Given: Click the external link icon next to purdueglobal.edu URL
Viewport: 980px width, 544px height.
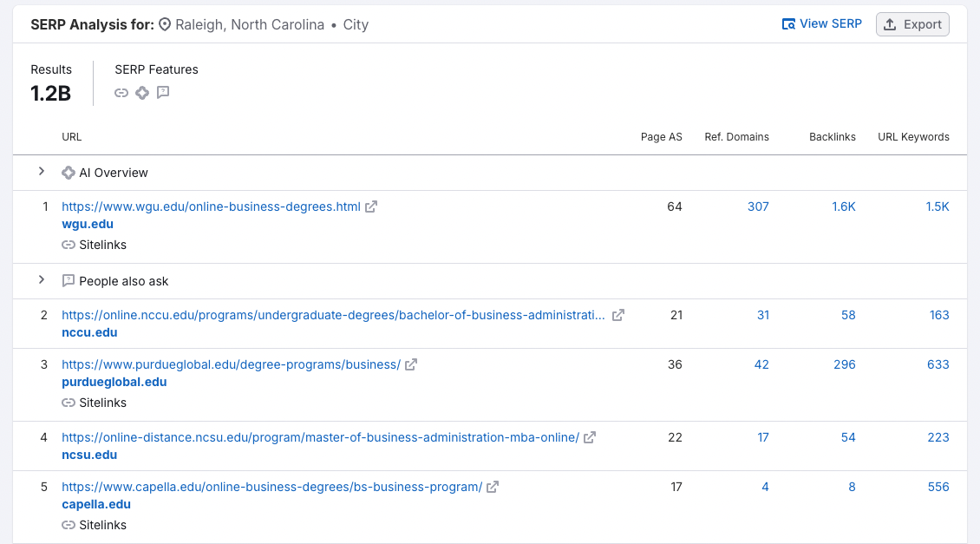Looking at the screenshot, I should [x=408, y=364].
